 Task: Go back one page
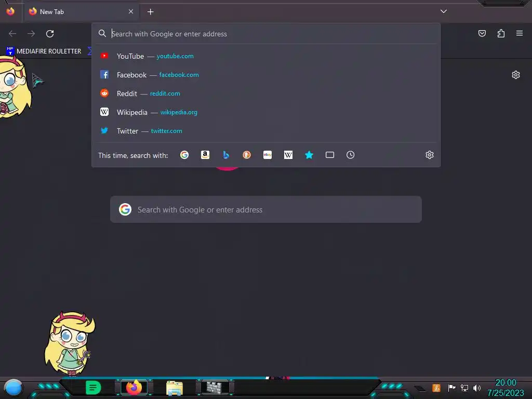pos(12,34)
